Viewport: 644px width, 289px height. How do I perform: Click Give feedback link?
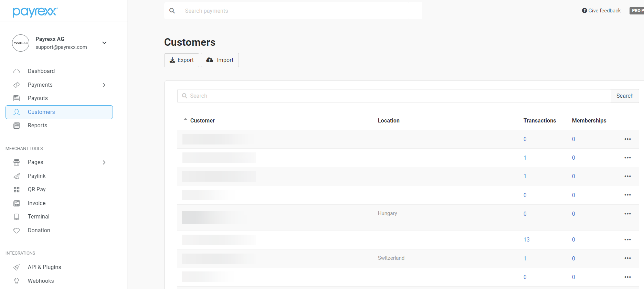point(601,11)
